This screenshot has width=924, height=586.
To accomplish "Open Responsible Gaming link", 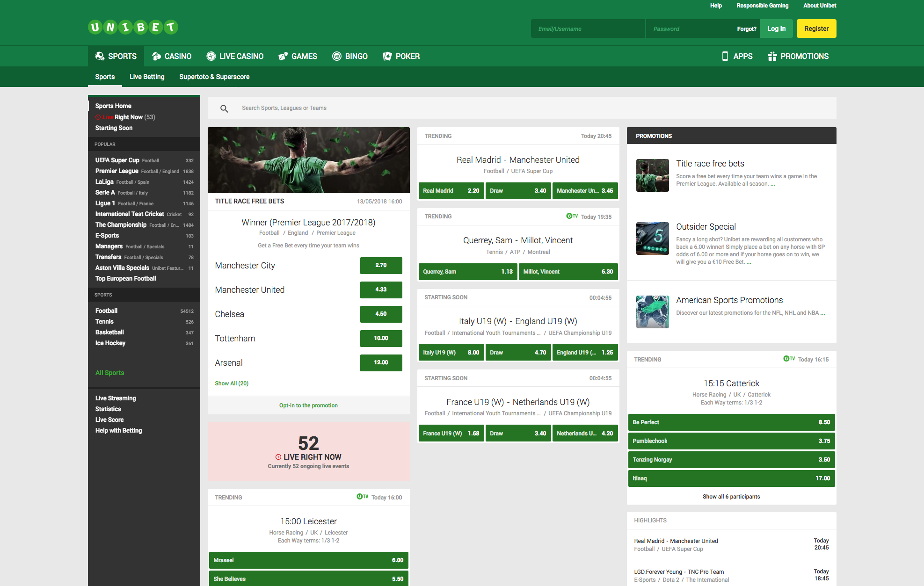I will pyautogui.click(x=763, y=6).
